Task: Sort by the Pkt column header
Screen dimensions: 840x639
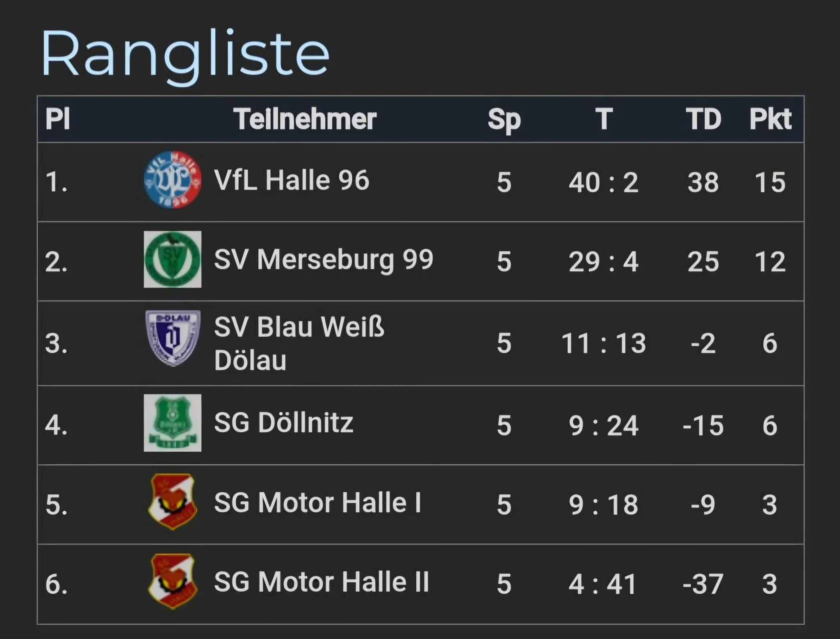Action: tap(770, 119)
